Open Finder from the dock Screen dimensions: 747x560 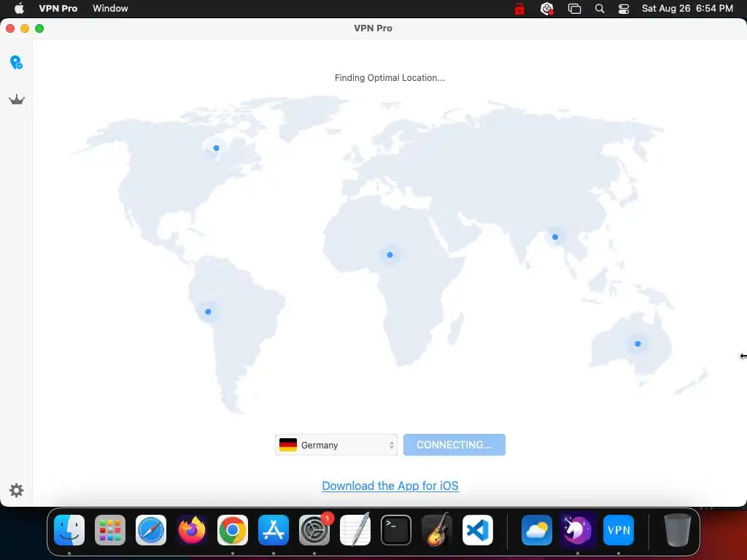pos(69,529)
